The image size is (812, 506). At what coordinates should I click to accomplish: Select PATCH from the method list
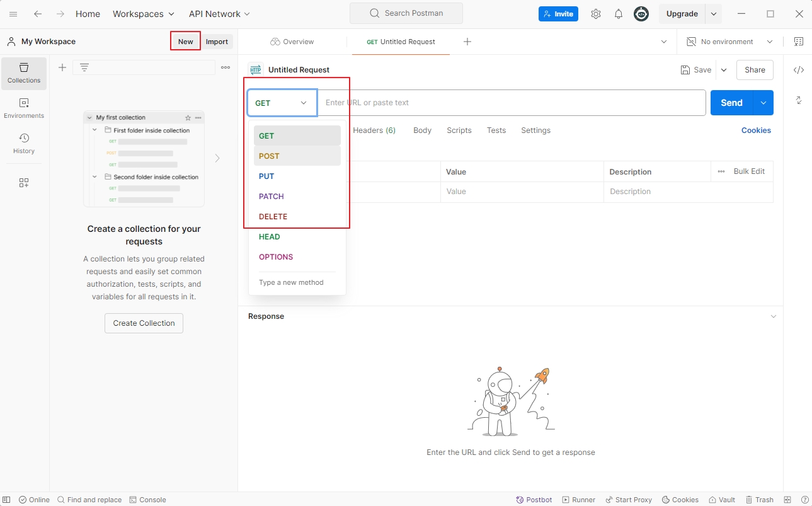(x=297, y=196)
